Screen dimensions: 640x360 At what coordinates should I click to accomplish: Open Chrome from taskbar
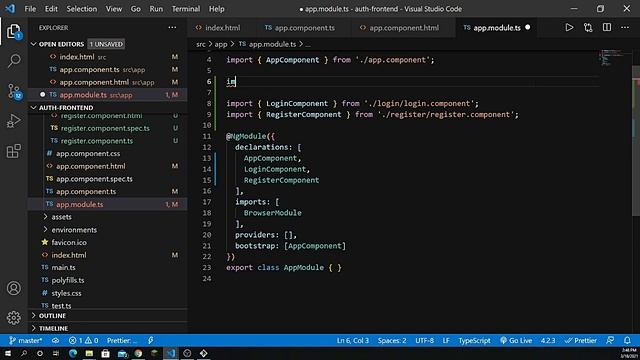tap(138, 353)
